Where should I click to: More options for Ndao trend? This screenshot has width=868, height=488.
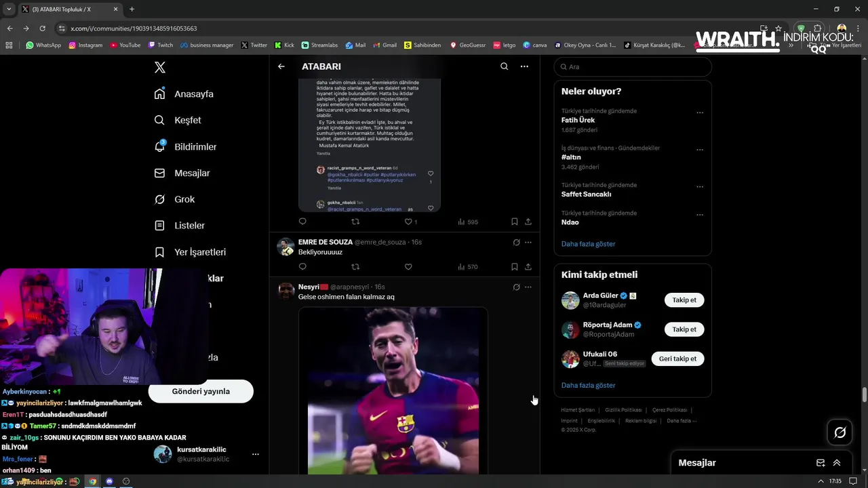[700, 215]
